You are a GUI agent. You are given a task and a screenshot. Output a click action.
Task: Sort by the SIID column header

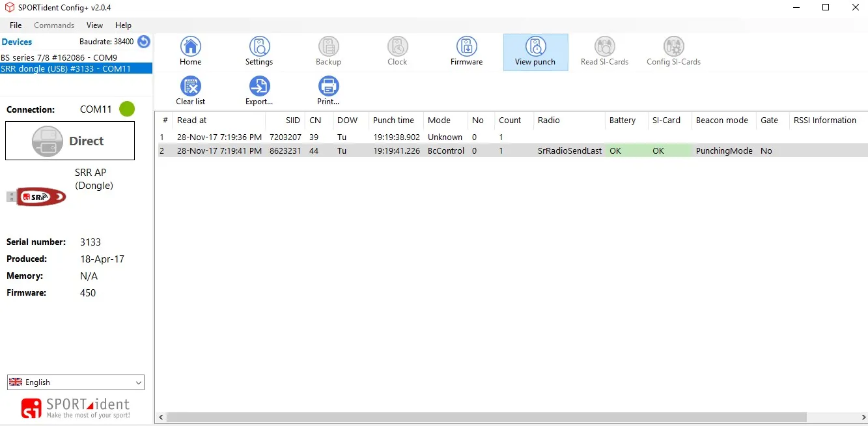pos(285,121)
